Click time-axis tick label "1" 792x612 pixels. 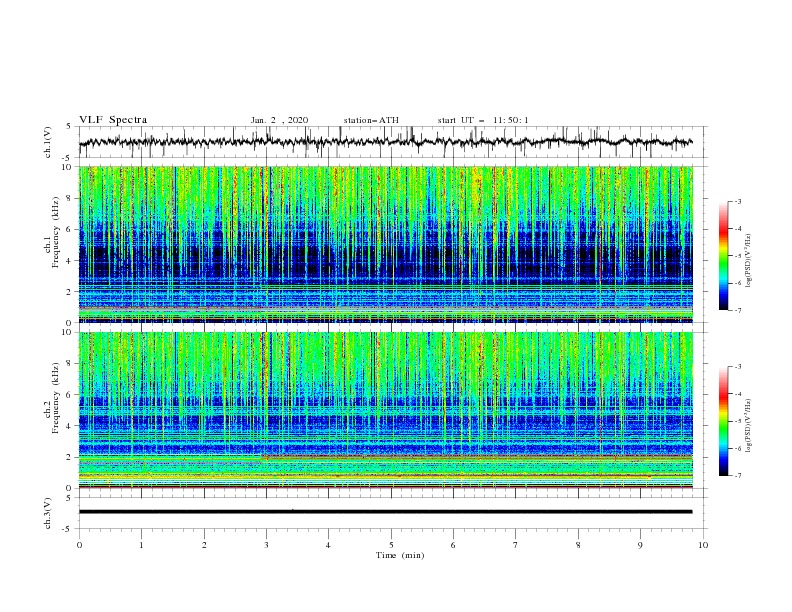(x=141, y=545)
